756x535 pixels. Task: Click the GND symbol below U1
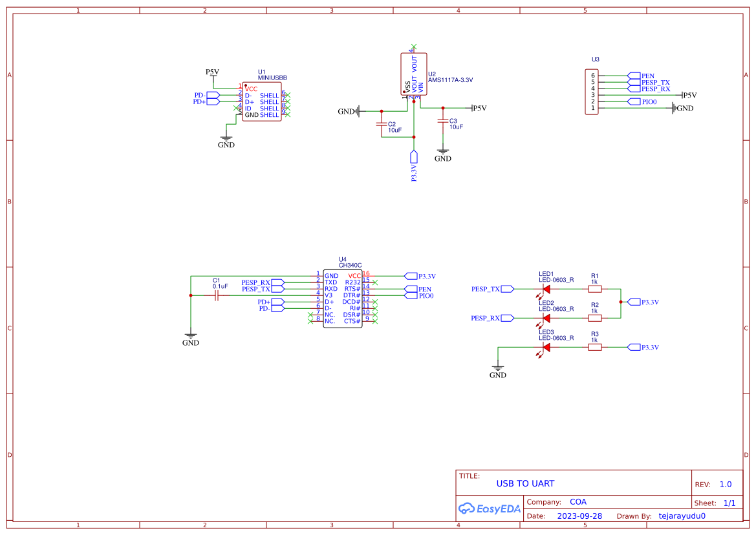[x=226, y=136]
